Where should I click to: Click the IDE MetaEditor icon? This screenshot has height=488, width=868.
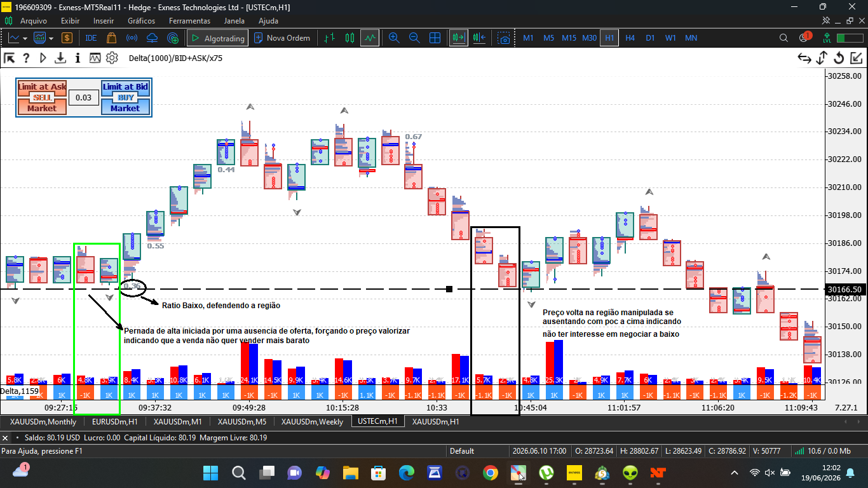tap(91, 38)
